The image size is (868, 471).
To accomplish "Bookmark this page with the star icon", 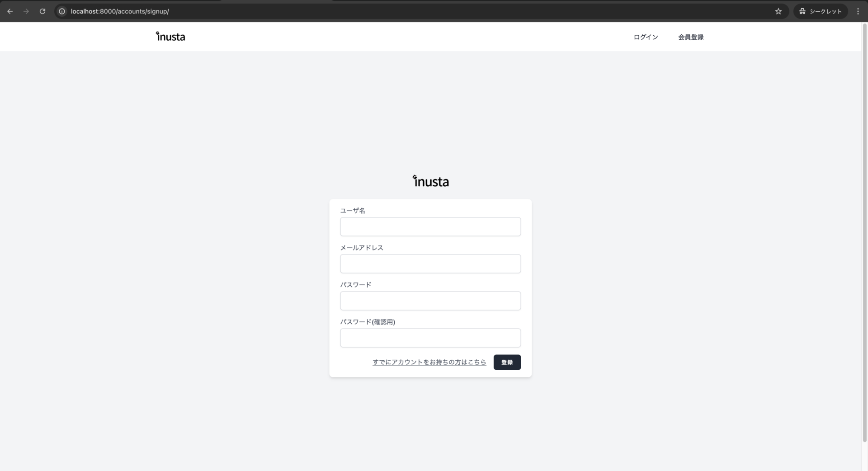I will point(778,11).
